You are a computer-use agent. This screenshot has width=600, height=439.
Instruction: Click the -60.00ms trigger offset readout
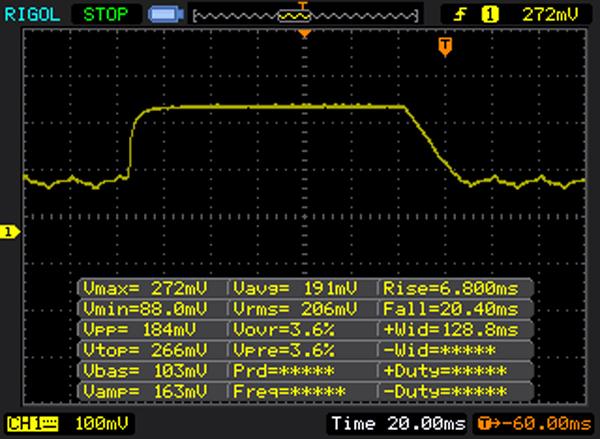[x=534, y=424]
